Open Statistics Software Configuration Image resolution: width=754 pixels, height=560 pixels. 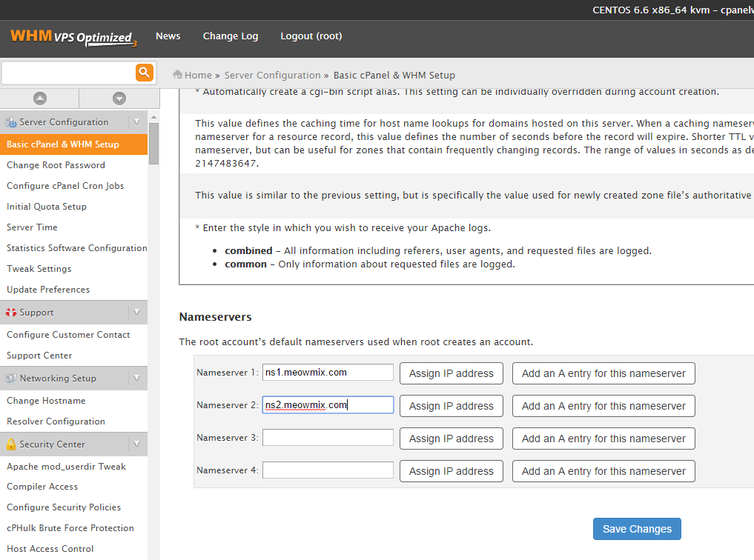pyautogui.click(x=77, y=248)
